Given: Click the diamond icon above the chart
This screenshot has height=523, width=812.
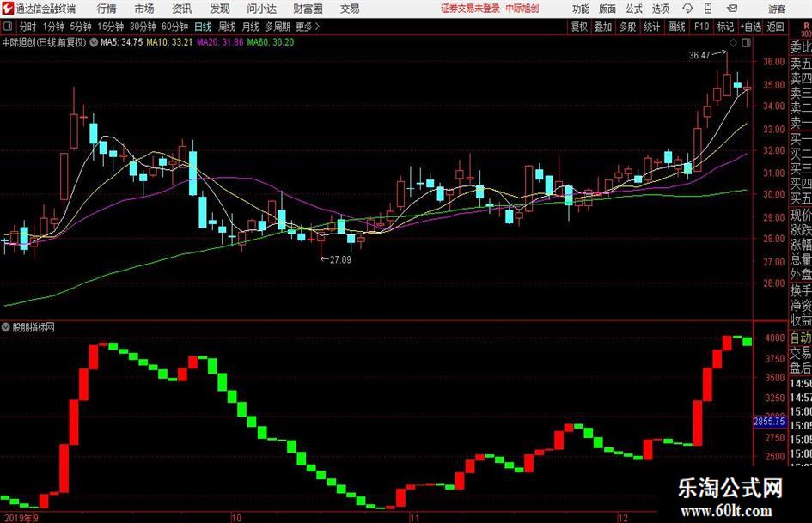Looking at the screenshot, I should point(733,42).
